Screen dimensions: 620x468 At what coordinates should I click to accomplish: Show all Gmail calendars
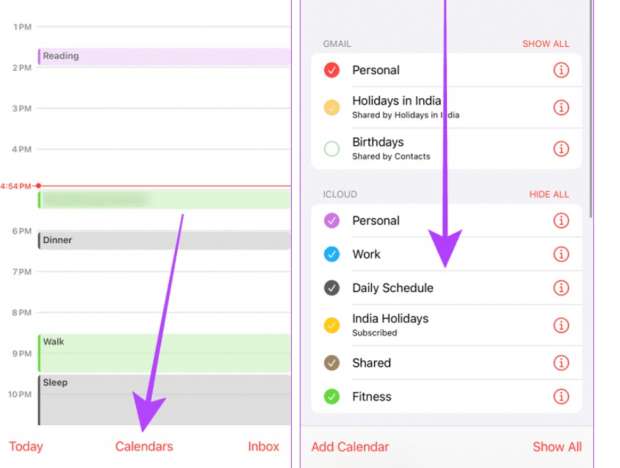click(x=545, y=44)
